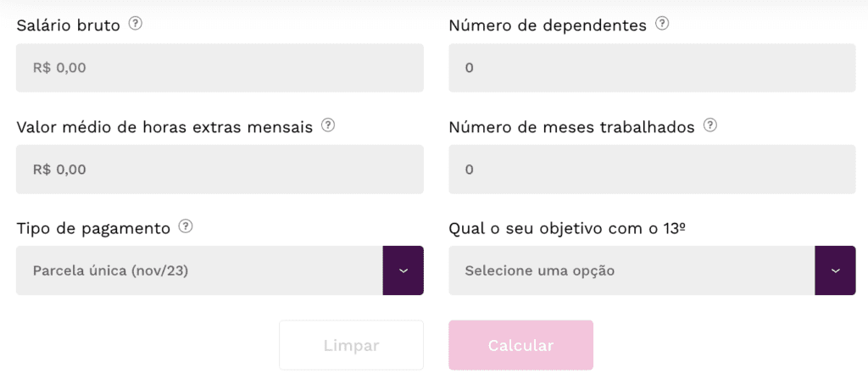Open help tooltip next to Salário bruto

(x=136, y=25)
